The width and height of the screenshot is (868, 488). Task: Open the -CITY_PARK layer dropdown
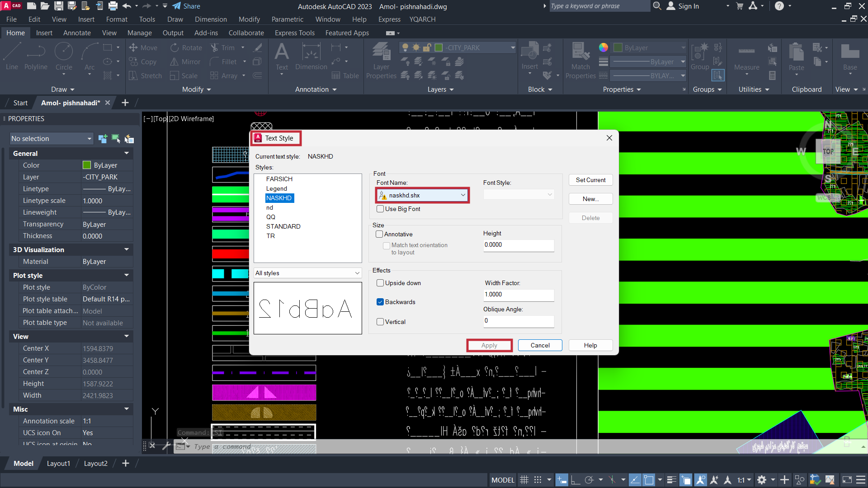pos(458,47)
